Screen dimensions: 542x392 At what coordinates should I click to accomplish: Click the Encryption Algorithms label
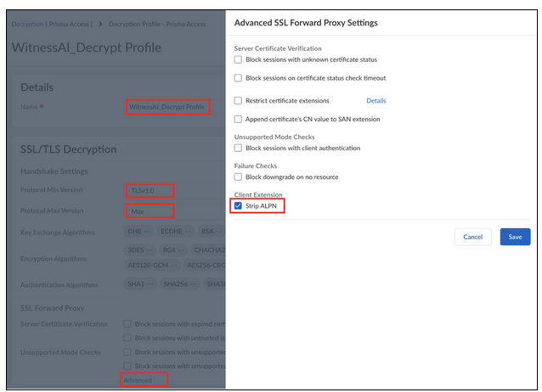(x=54, y=258)
